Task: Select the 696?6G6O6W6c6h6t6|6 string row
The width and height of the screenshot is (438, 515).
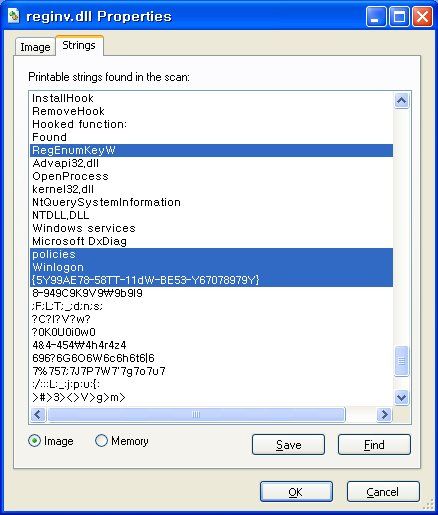Action: [x=212, y=358]
